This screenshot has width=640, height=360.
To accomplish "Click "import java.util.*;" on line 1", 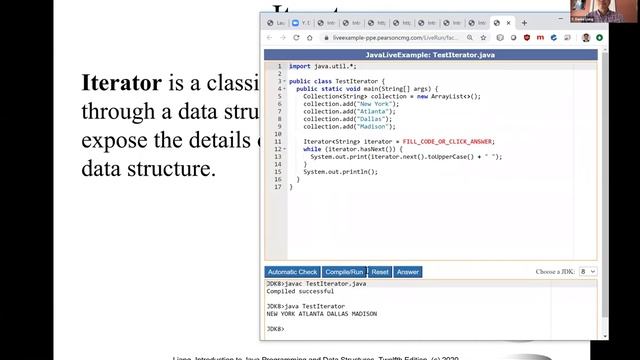I will [322, 66].
